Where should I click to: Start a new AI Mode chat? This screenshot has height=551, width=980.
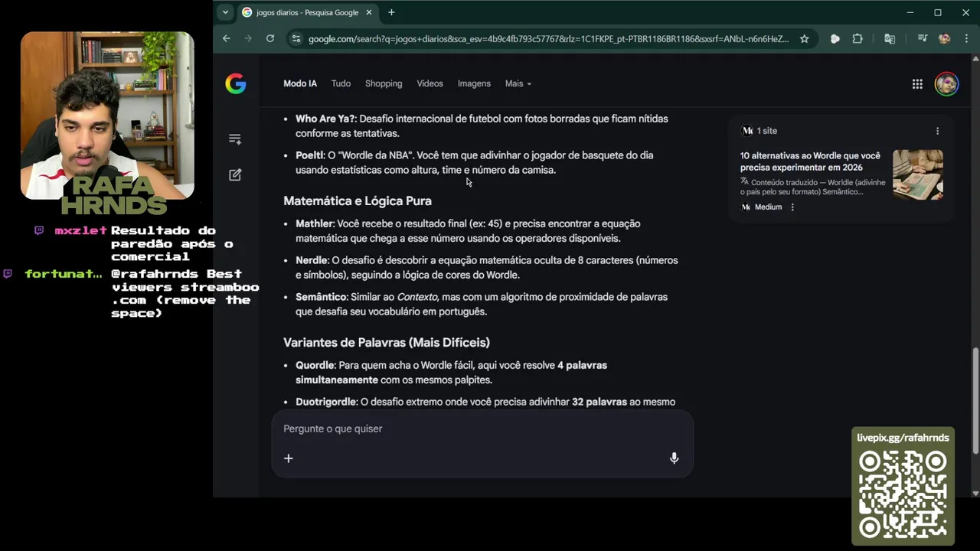click(235, 175)
